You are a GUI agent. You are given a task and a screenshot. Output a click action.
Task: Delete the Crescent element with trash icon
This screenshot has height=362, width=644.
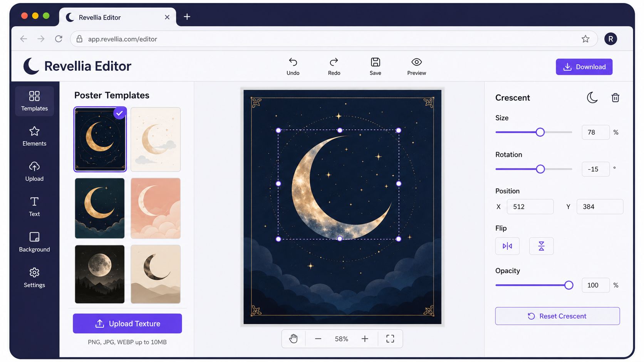click(615, 98)
